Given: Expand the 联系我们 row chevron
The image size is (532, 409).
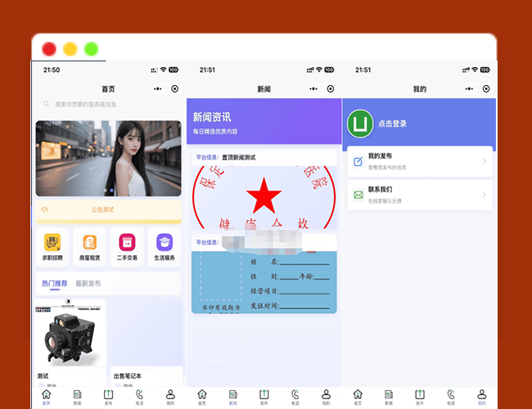Looking at the screenshot, I should coord(485,195).
